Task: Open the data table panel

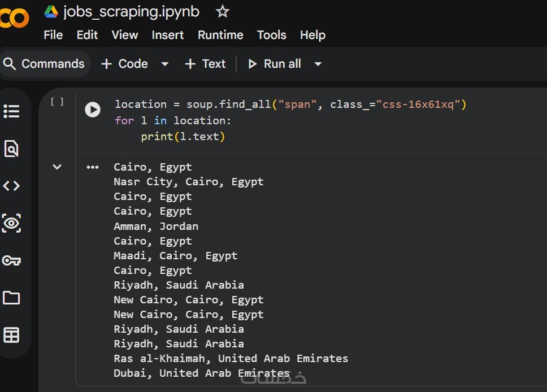Action: tap(11, 335)
